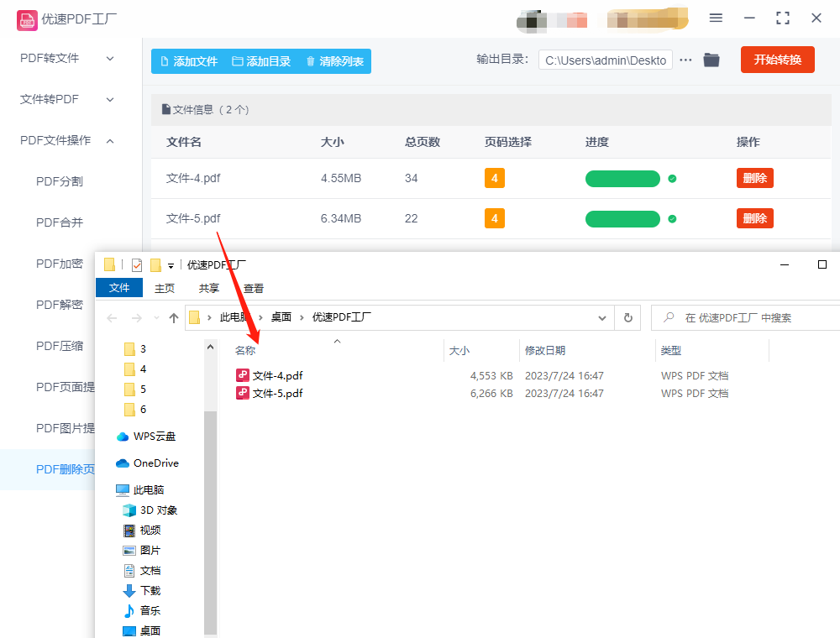Open WPS云盘 in navigation pane
840x638 pixels.
(146, 437)
